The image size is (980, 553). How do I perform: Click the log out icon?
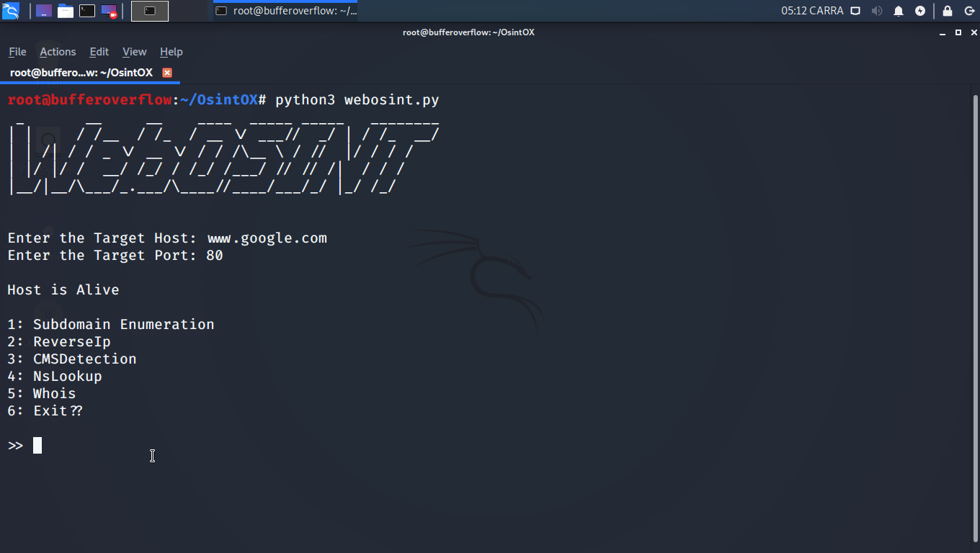click(x=969, y=11)
